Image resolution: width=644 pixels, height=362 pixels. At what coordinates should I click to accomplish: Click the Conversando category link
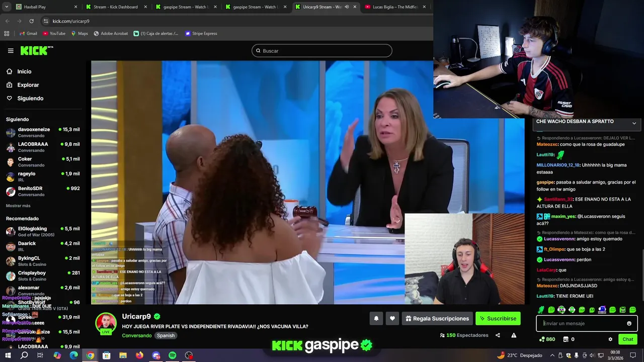tap(136, 335)
